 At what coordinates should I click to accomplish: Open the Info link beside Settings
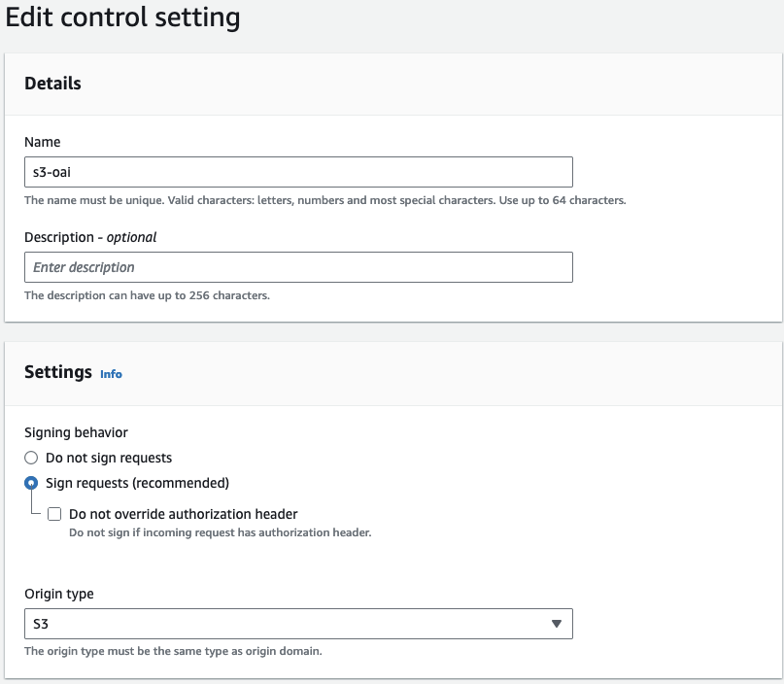tap(111, 374)
